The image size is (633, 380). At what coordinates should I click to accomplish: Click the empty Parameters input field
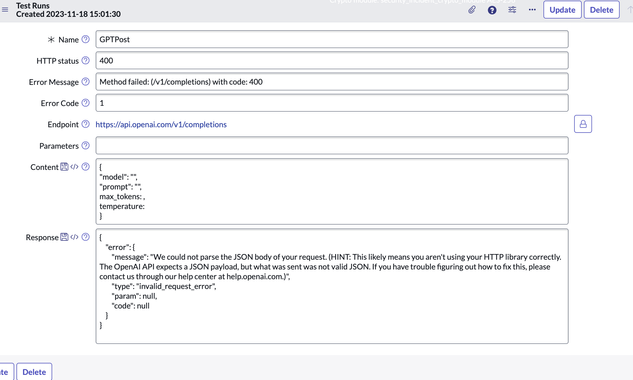coord(332,145)
